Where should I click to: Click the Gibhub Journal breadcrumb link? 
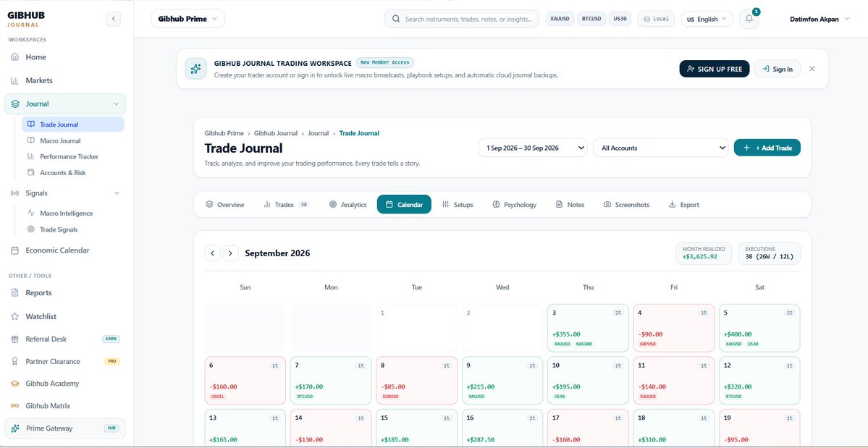click(276, 133)
